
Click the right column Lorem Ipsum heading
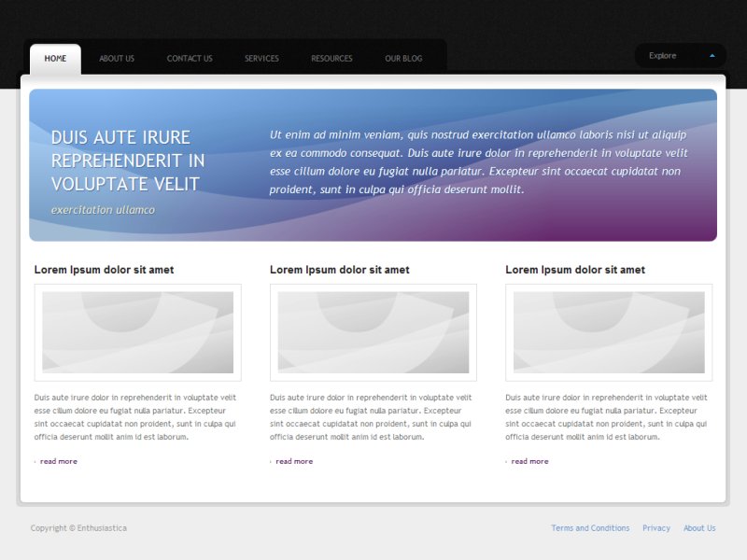[x=575, y=270]
